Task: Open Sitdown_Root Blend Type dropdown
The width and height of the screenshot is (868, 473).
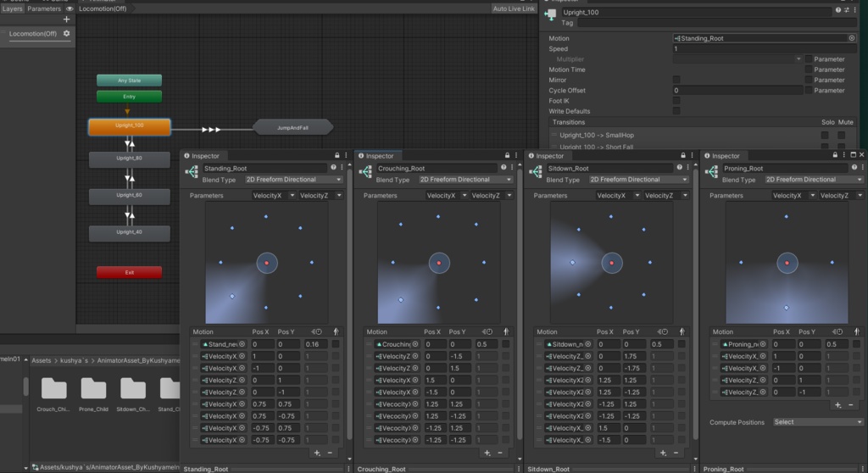Action: 639,180
